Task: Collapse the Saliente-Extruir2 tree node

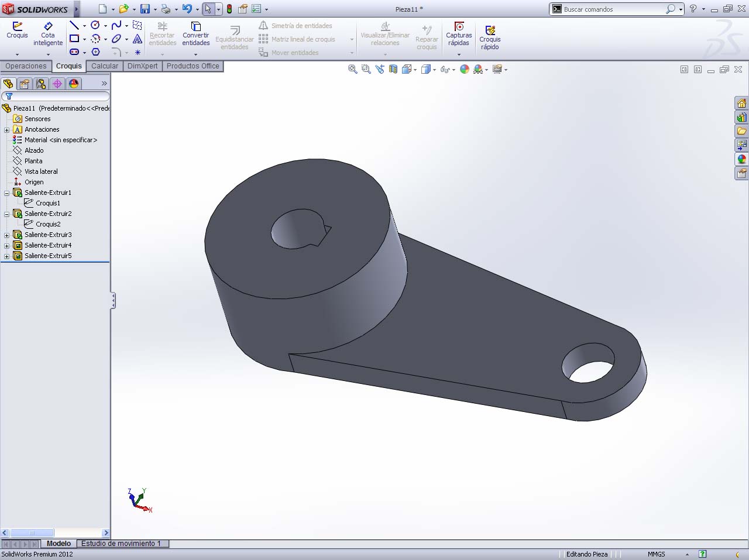Action: click(x=7, y=214)
